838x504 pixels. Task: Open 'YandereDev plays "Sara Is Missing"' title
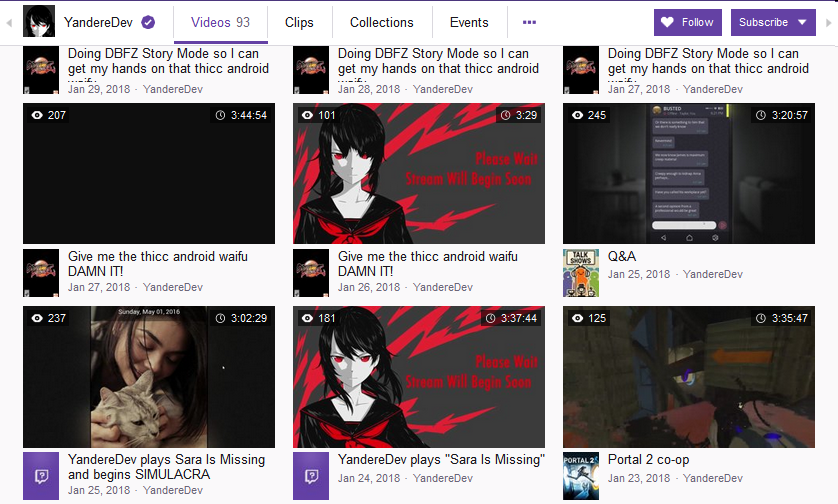point(441,460)
